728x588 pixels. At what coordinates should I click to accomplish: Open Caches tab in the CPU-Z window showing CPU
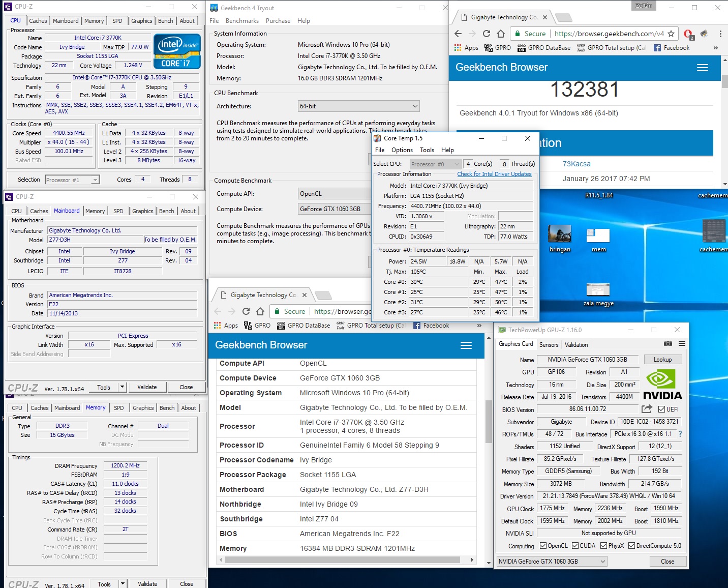coord(38,21)
